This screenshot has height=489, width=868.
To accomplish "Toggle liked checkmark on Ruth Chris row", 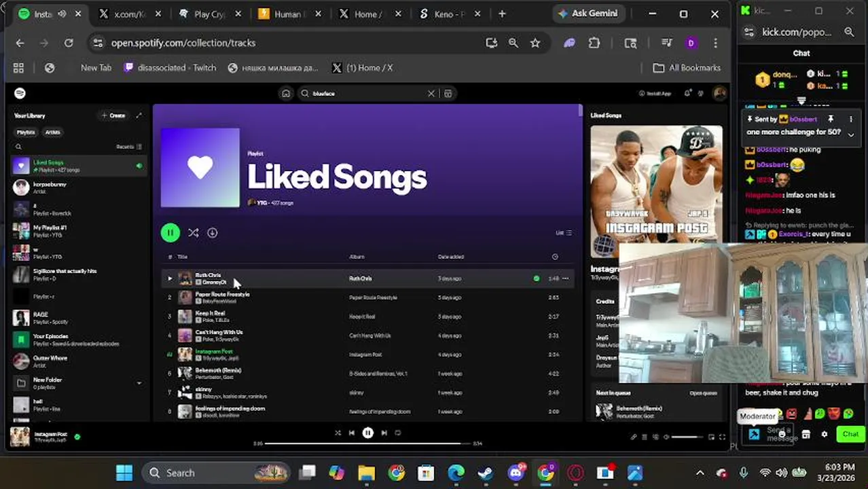I will click(537, 278).
